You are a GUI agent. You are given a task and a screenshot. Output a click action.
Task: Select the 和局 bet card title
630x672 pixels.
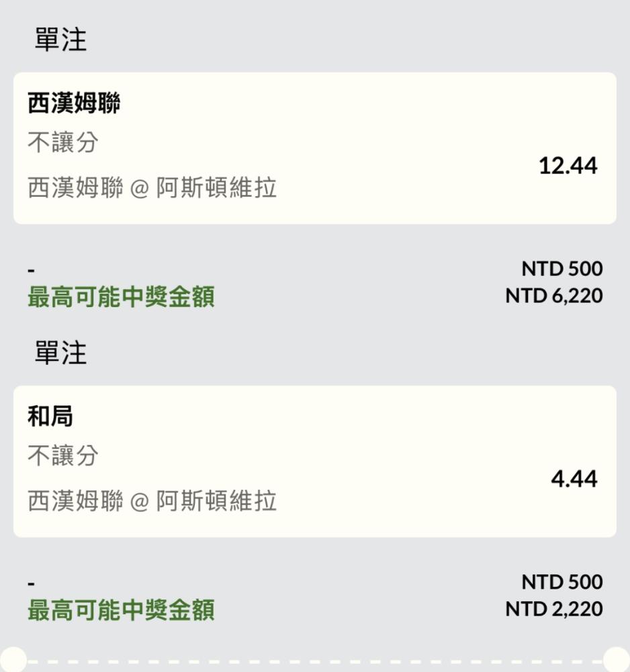(x=50, y=416)
